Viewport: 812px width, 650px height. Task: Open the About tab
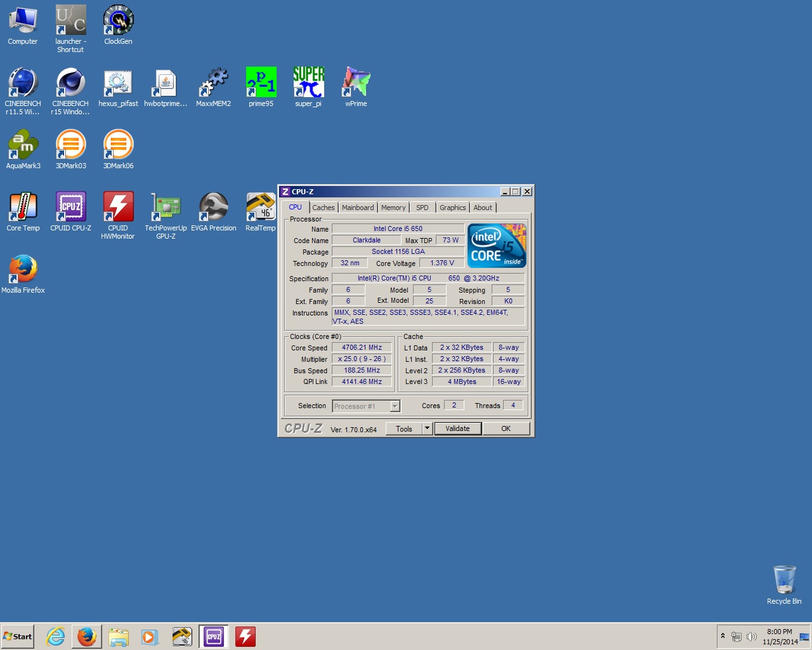coord(483,208)
